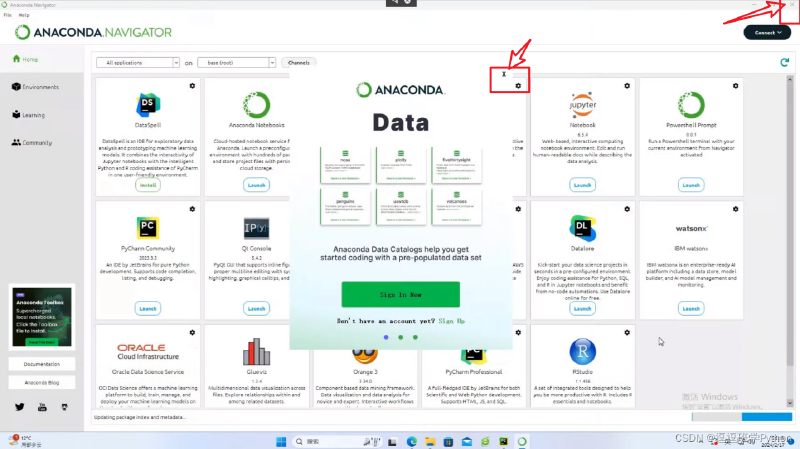Install DataSpell with the Install button
800x449 pixels.
click(x=148, y=185)
